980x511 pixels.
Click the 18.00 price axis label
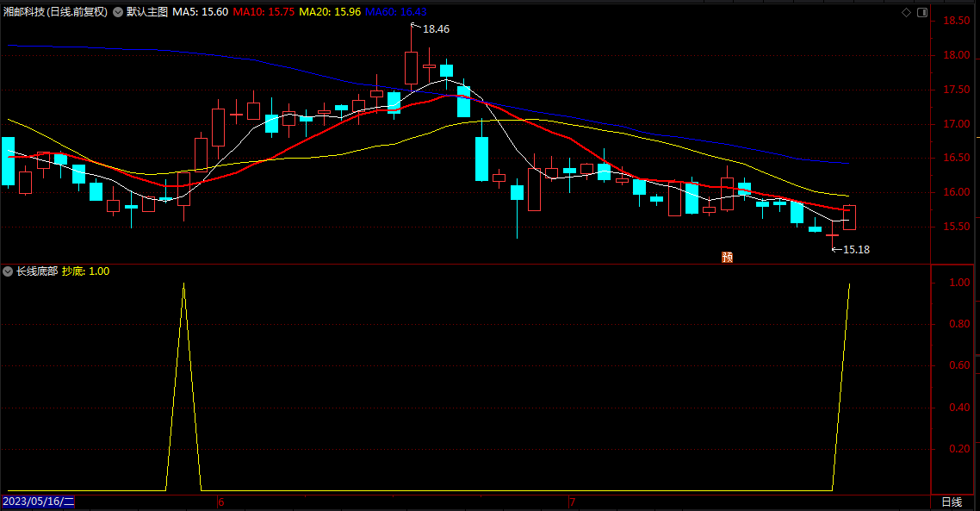coord(956,55)
